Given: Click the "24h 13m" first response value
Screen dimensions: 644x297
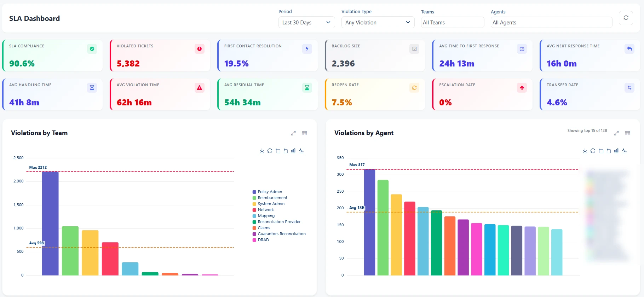Looking at the screenshot, I should (457, 64).
